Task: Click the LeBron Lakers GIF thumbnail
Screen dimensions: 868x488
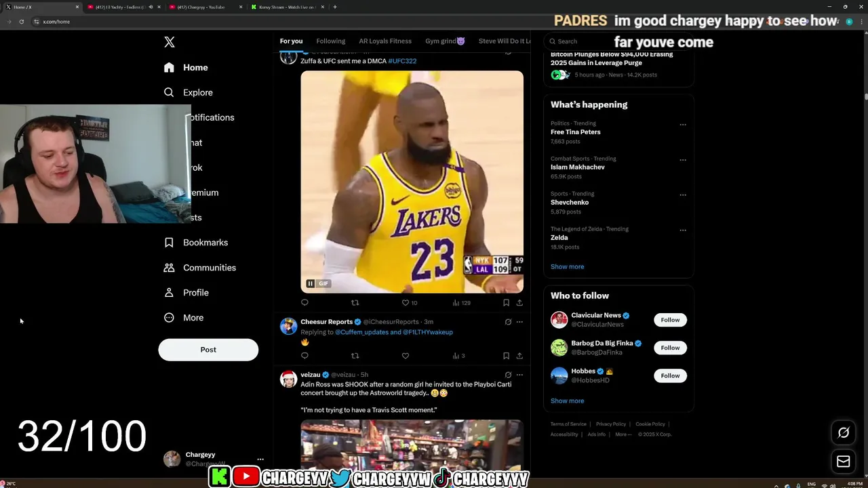Action: click(x=412, y=182)
